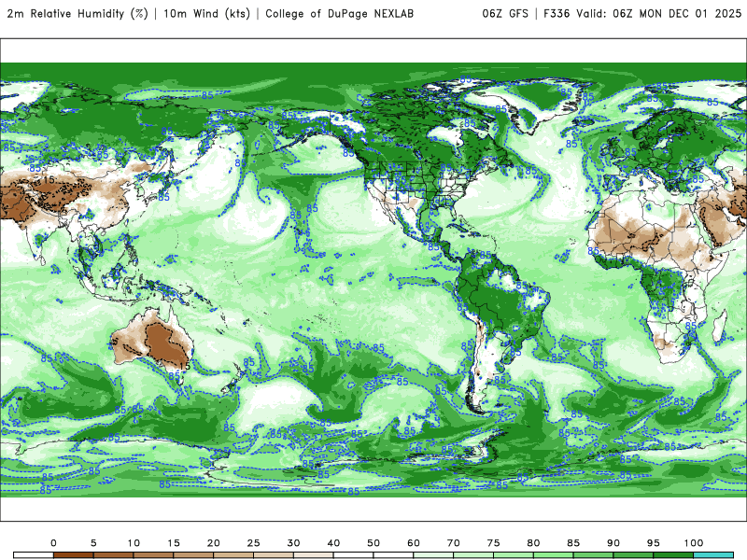The image size is (747, 560).
Task: Click the legend label '40'
Action: [333, 543]
